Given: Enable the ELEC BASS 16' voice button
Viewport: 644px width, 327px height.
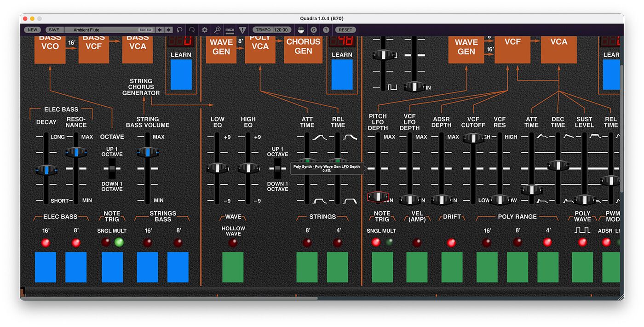Looking at the screenshot, I should [x=45, y=267].
